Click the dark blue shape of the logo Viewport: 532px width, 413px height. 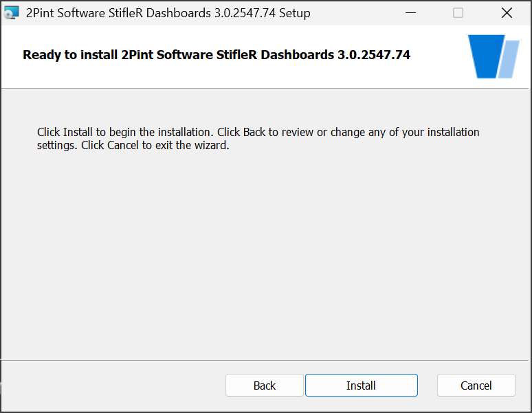[x=486, y=56]
